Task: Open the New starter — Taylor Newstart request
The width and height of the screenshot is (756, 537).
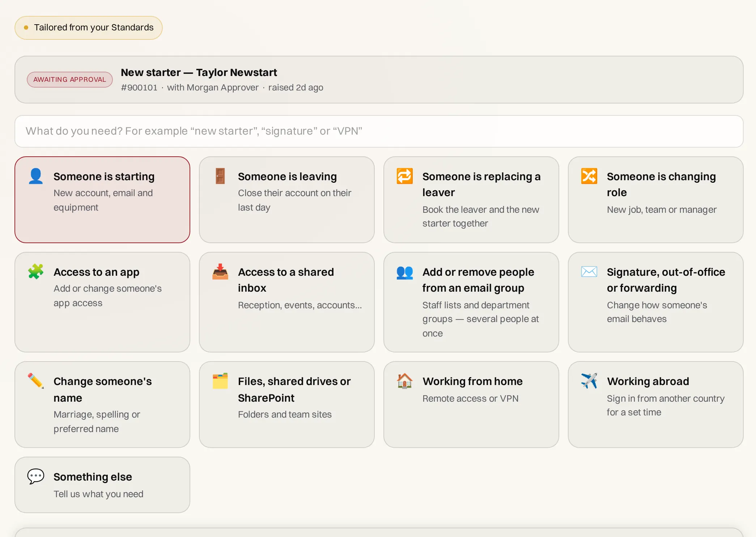Action: coord(379,80)
